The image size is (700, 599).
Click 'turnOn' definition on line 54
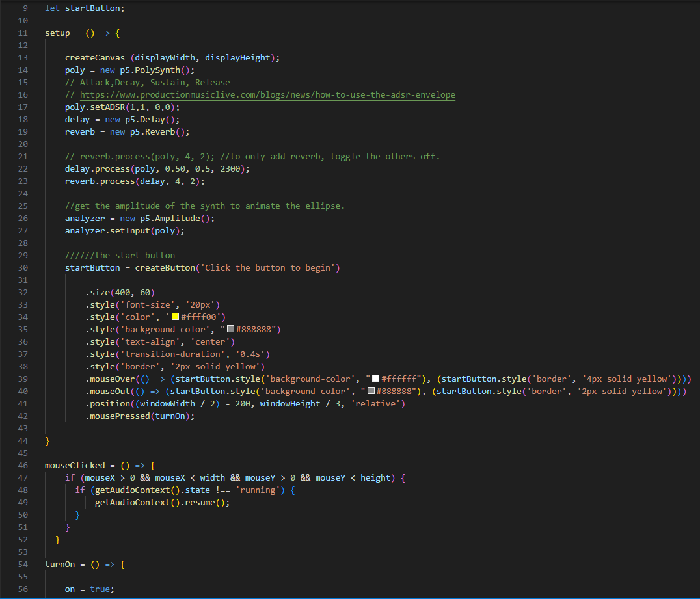coord(60,564)
